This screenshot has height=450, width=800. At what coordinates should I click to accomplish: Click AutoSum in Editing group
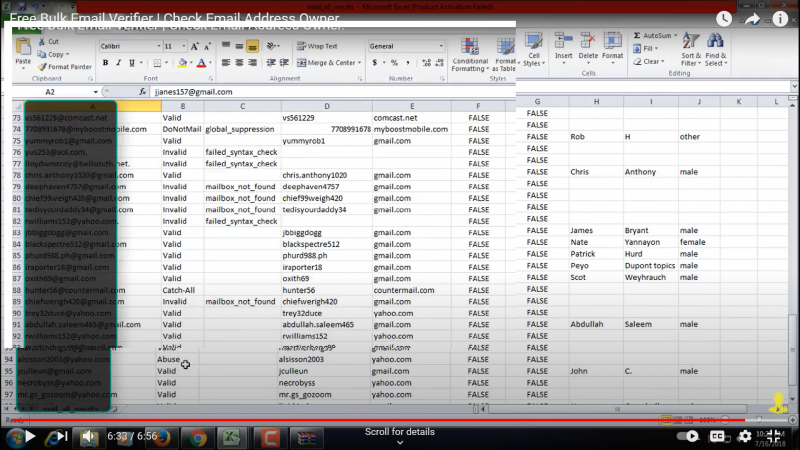point(655,35)
